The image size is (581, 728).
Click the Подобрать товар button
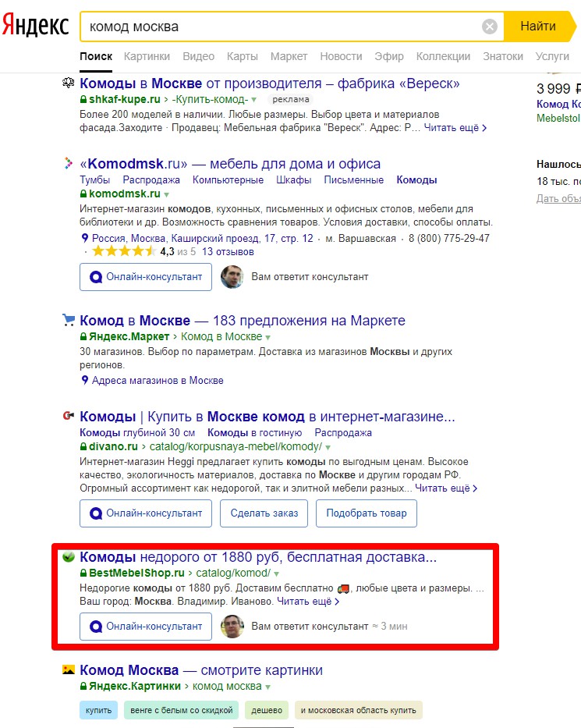[x=366, y=513]
